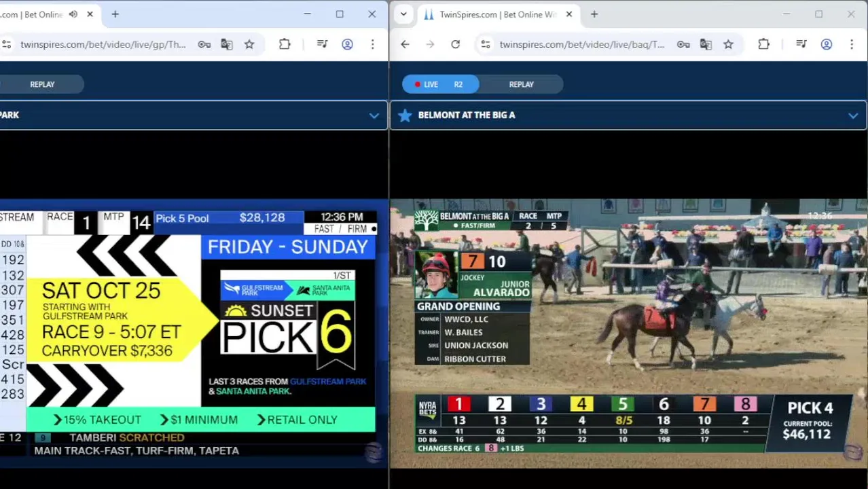
Task: Reload the page in right window
Action: [x=455, y=44]
